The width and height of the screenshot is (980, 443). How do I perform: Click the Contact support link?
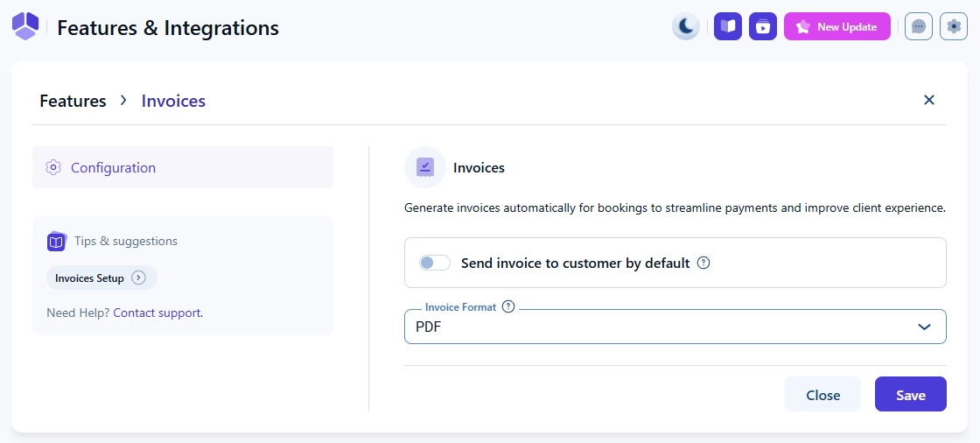(x=157, y=313)
